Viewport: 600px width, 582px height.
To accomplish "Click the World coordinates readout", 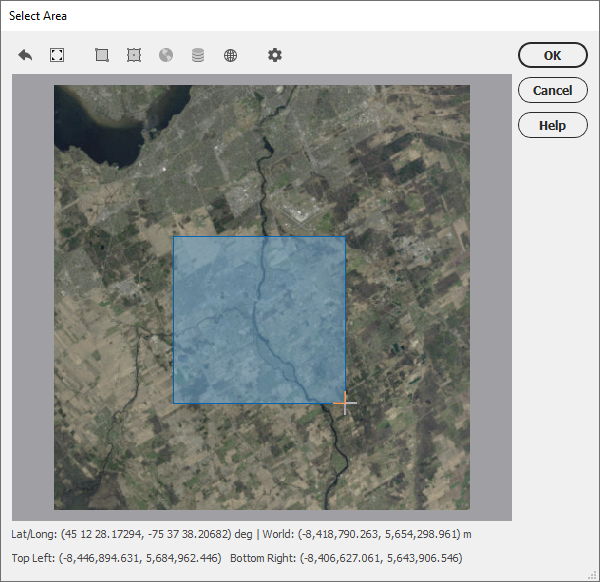I will point(367,534).
